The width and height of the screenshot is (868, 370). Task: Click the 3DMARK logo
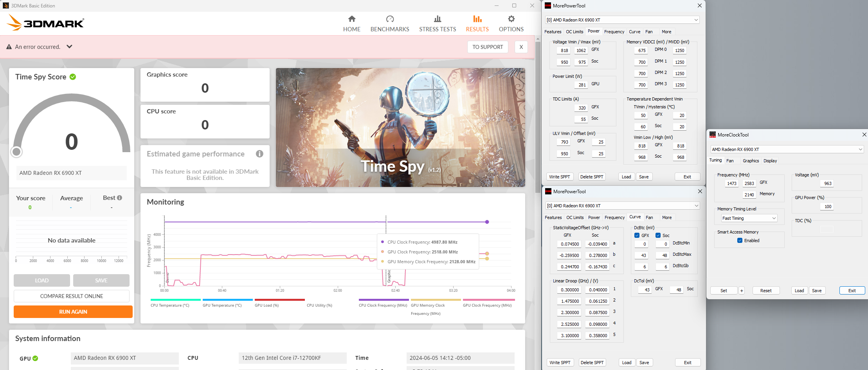[46, 22]
